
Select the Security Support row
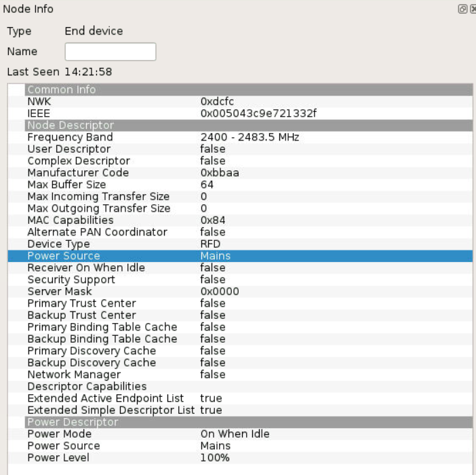pyautogui.click(x=241, y=280)
